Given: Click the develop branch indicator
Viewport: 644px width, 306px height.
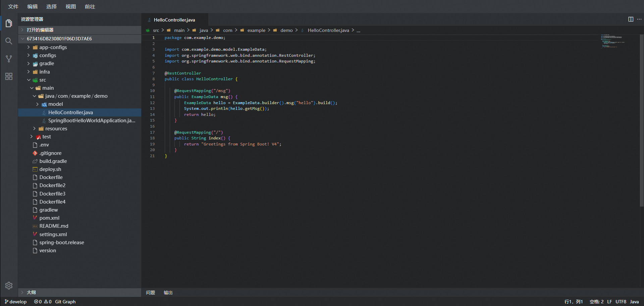Looking at the screenshot, I should pyautogui.click(x=16, y=302).
